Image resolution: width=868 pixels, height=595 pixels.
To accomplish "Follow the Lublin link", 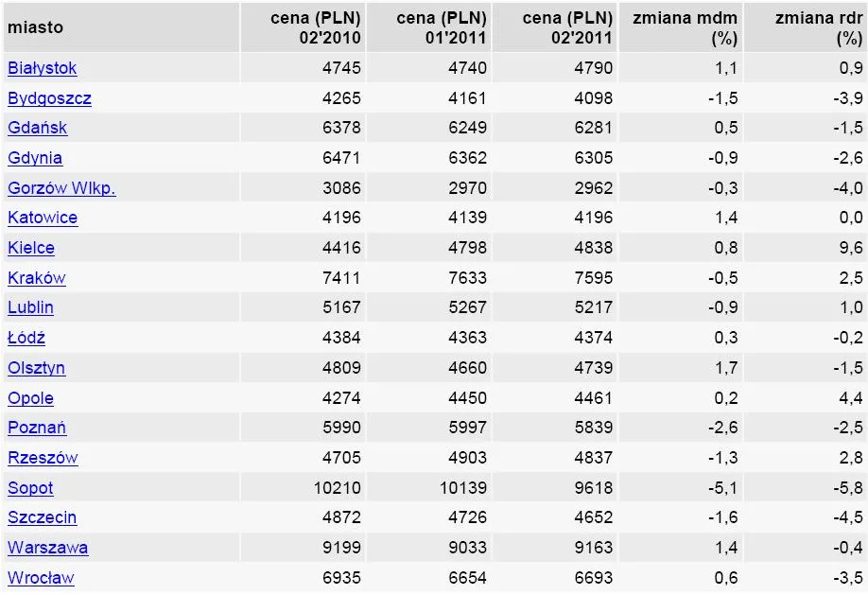I will (31, 307).
